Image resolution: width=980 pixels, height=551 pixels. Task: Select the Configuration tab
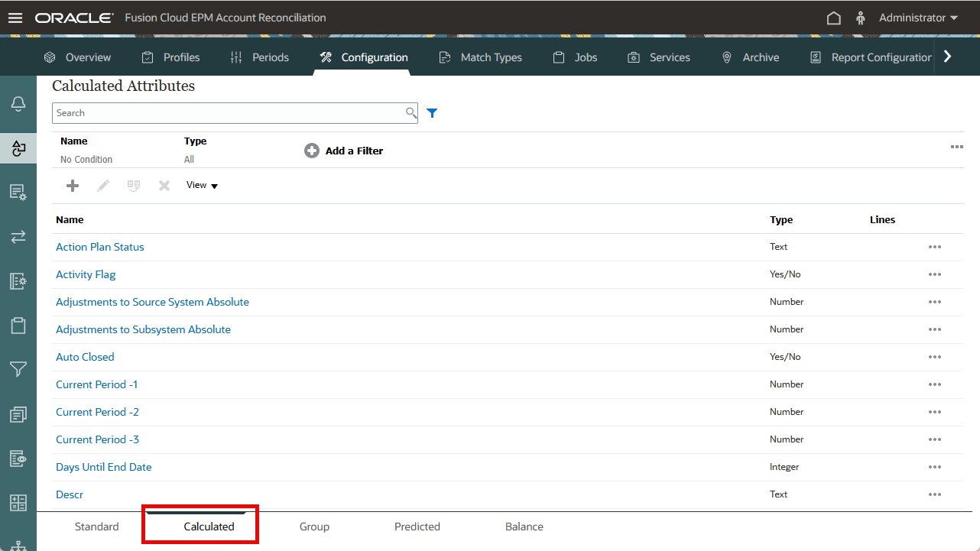pos(363,57)
